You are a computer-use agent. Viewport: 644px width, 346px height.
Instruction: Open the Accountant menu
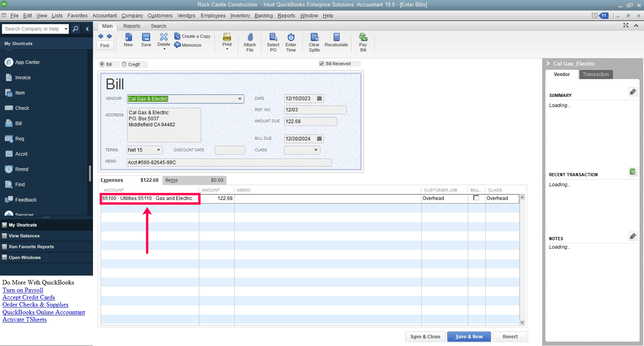click(105, 16)
